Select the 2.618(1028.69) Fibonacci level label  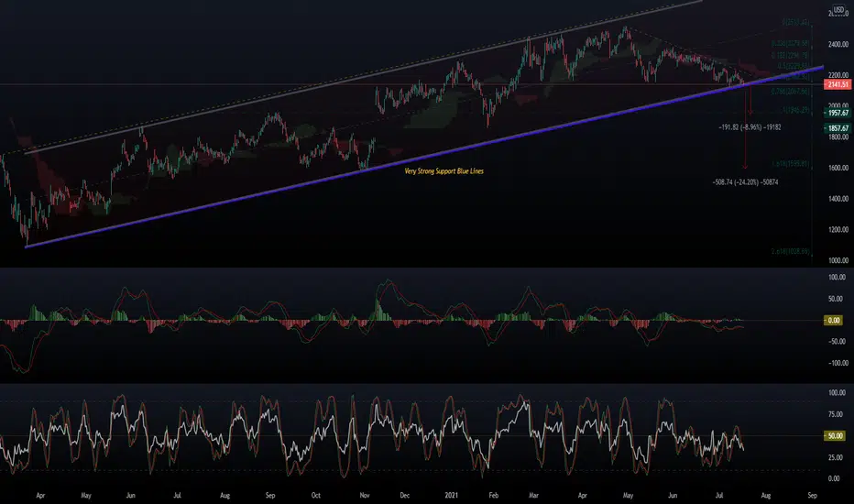coord(790,252)
